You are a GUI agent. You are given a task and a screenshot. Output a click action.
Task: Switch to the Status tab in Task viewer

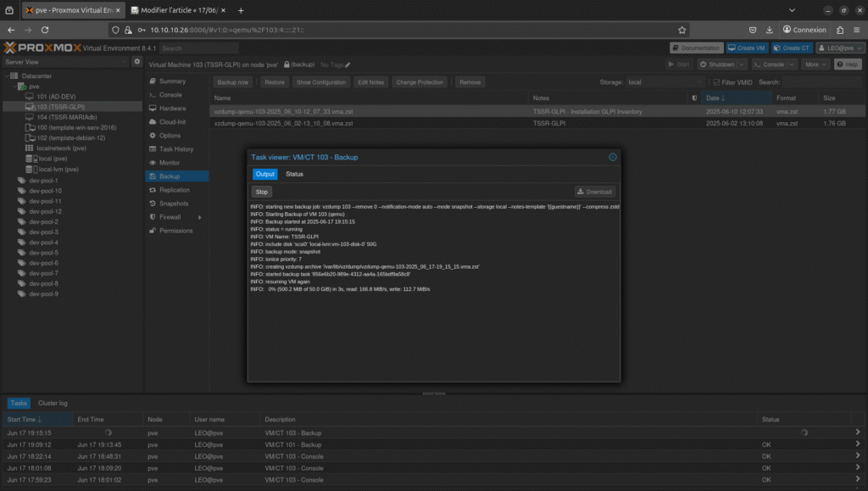pos(294,174)
